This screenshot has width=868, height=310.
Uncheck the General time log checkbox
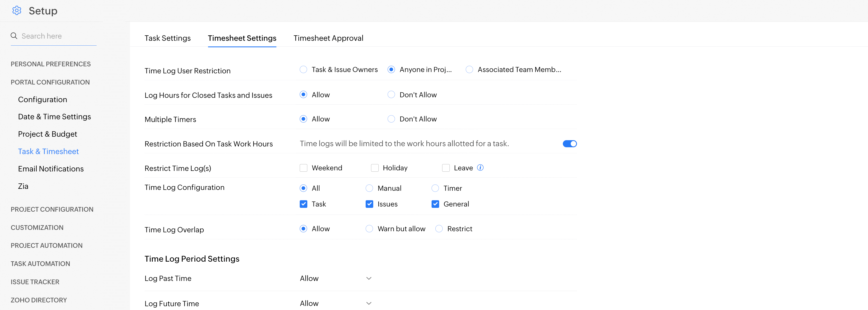[435, 204]
